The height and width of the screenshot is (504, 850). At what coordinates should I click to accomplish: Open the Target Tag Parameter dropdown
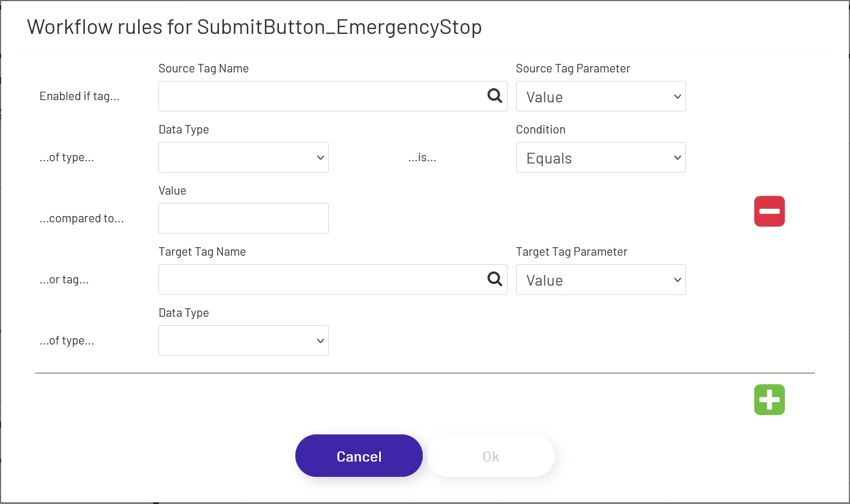(600, 279)
